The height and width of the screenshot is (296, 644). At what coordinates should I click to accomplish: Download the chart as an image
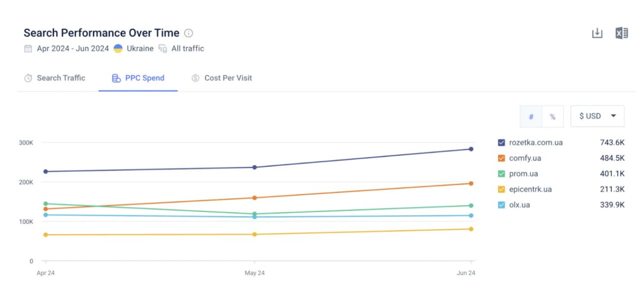pyautogui.click(x=597, y=33)
